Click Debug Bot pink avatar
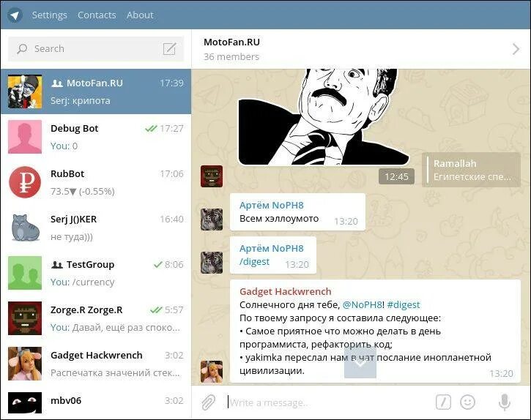The width and height of the screenshot is (531, 420). [x=25, y=137]
